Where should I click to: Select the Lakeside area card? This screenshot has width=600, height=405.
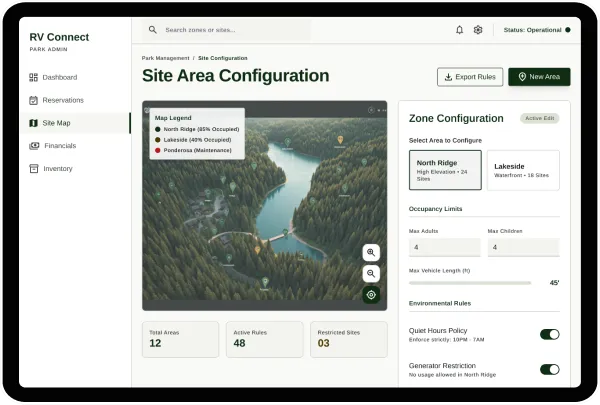pyautogui.click(x=523, y=170)
